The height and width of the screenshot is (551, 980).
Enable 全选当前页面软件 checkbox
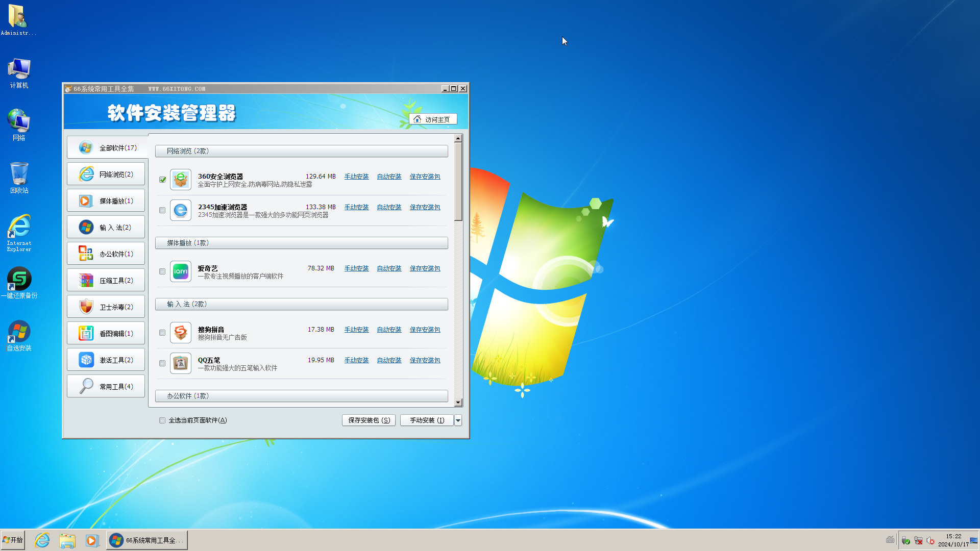coord(162,420)
